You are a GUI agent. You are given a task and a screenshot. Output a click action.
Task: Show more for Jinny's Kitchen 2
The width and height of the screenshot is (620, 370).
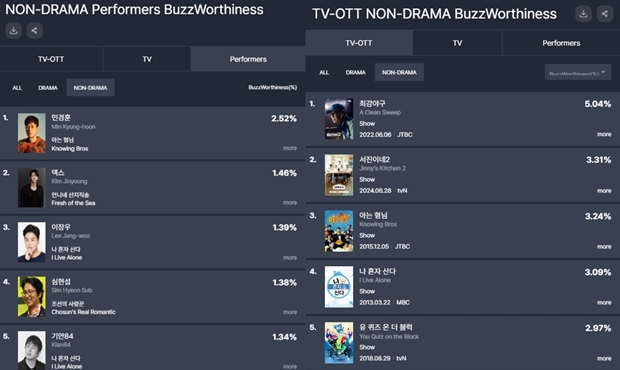click(x=604, y=191)
